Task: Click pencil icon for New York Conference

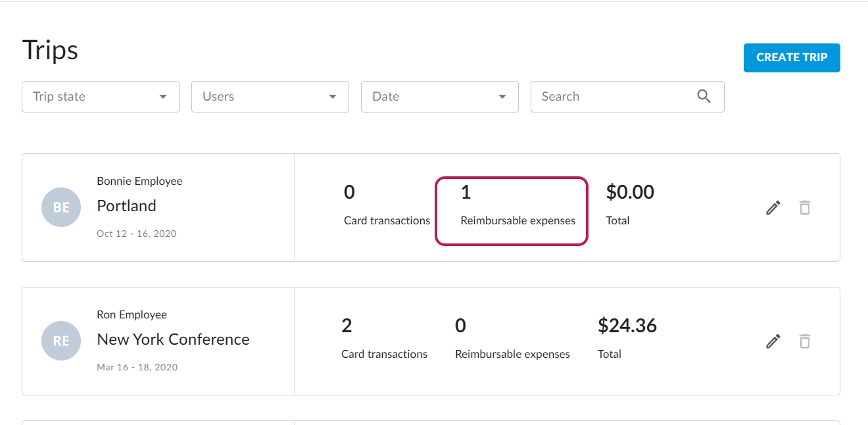Action: point(773,341)
